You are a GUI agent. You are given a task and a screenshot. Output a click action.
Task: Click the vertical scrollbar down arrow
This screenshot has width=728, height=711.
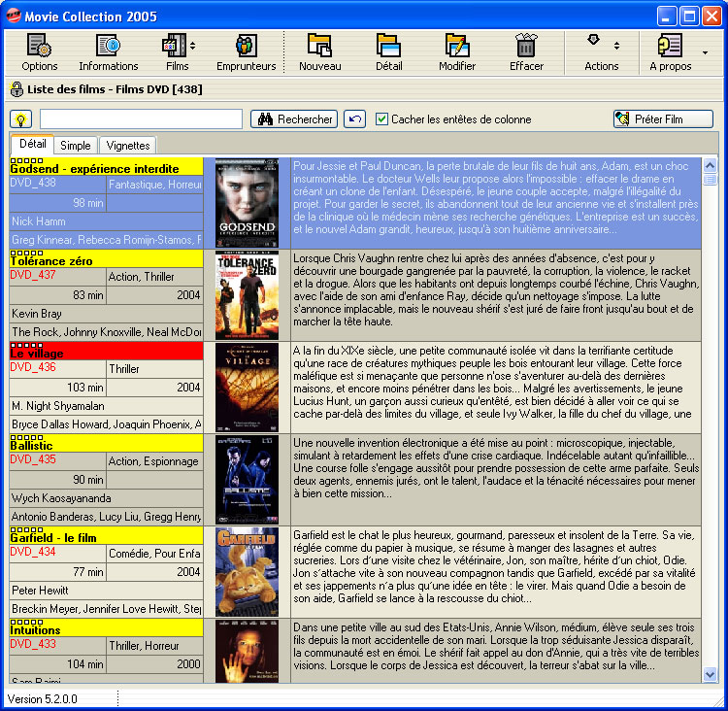click(x=710, y=673)
